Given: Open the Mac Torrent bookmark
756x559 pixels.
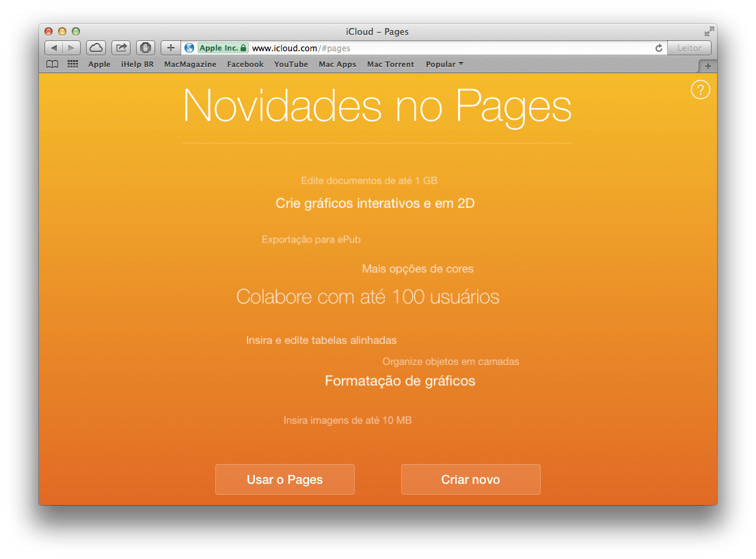Looking at the screenshot, I should tap(390, 64).
